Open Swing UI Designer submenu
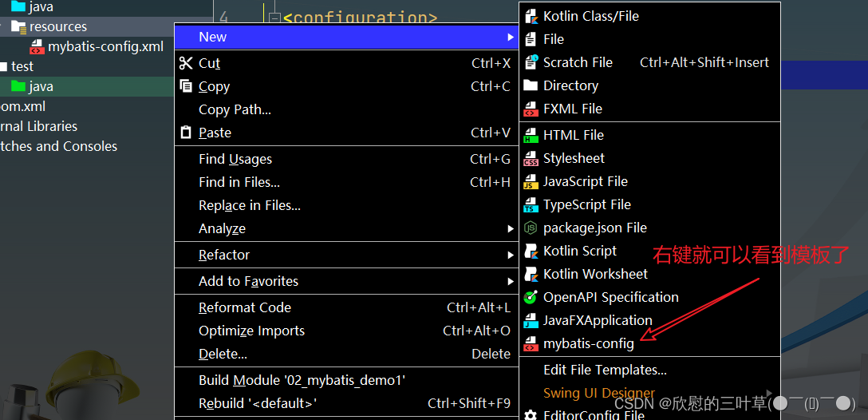The image size is (868, 420). pos(650,394)
